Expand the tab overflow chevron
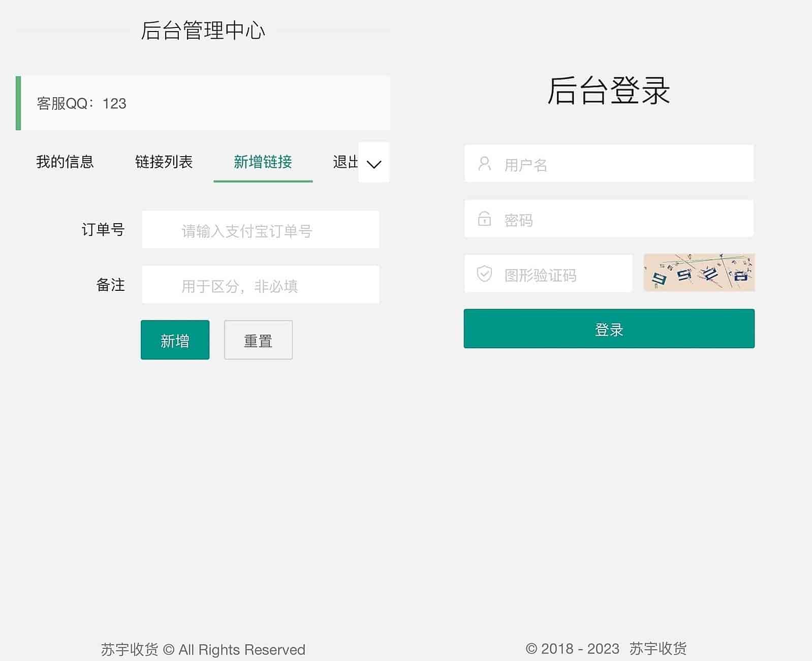This screenshot has width=812, height=661. pyautogui.click(x=374, y=163)
